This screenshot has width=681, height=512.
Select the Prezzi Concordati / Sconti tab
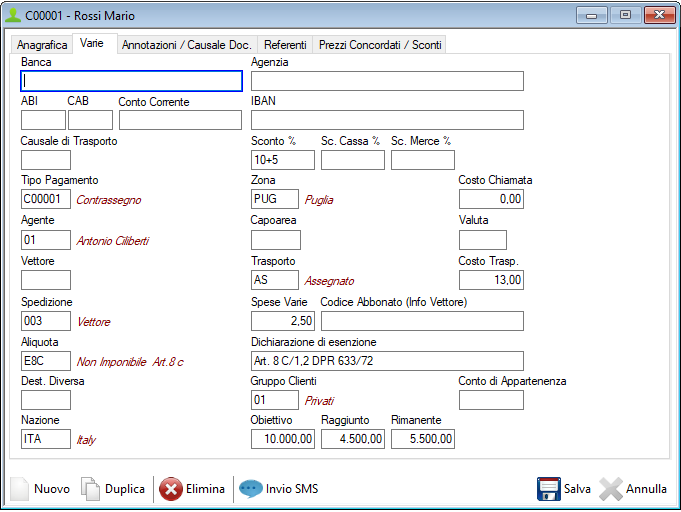pyautogui.click(x=379, y=45)
